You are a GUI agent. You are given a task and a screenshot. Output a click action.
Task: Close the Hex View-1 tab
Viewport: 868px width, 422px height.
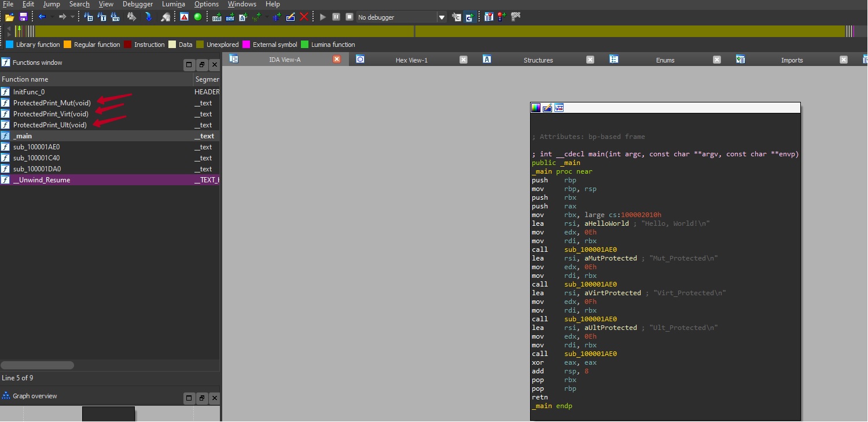463,60
